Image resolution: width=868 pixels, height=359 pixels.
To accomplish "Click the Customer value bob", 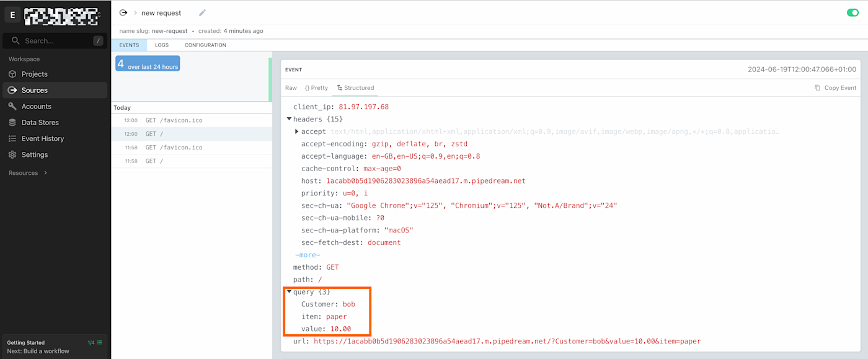I will (x=349, y=304).
